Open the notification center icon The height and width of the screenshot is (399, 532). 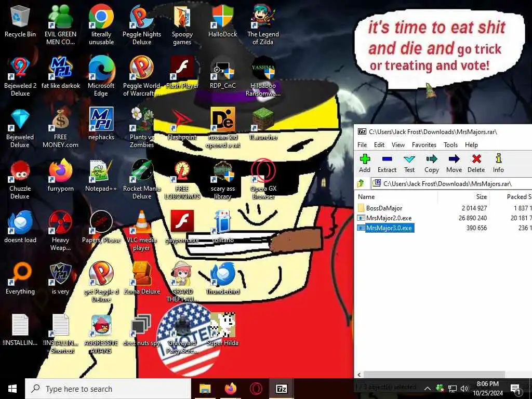[x=516, y=389]
